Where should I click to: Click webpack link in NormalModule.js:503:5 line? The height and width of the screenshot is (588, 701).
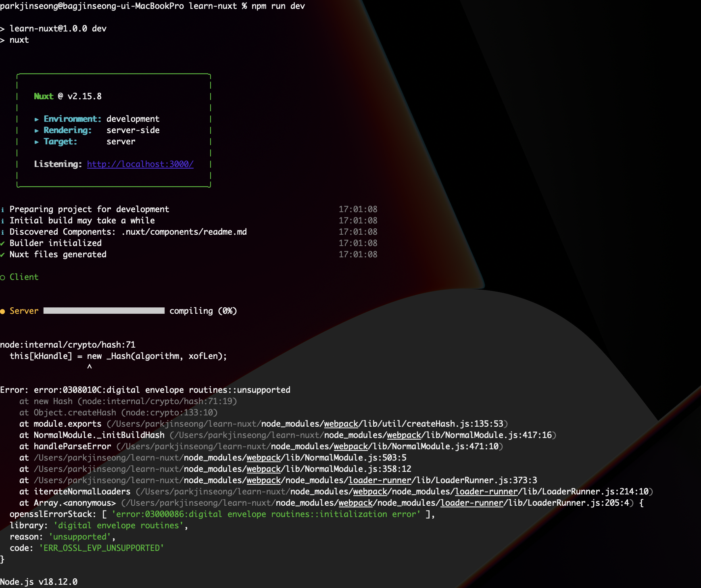264,458
